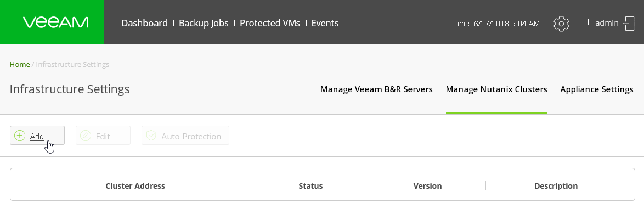The height and width of the screenshot is (203, 644).
Task: Click the Version column header
Action: tap(427, 186)
